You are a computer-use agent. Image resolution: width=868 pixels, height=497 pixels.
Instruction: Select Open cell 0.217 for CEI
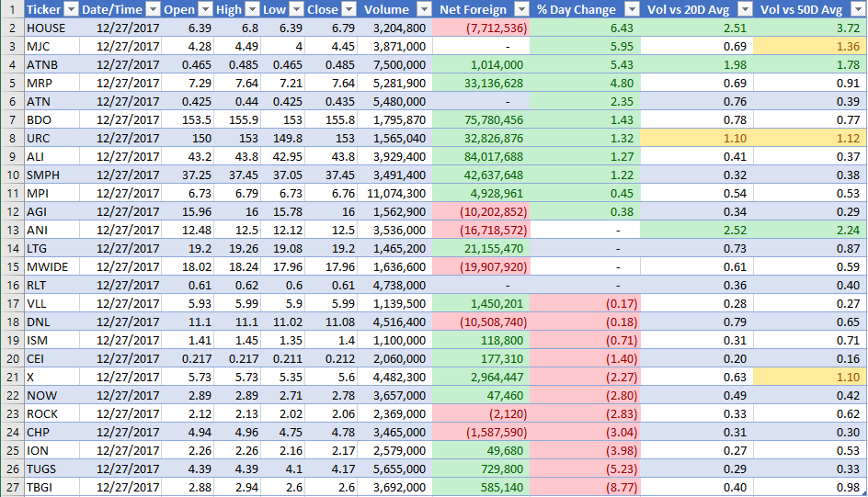[188, 359]
